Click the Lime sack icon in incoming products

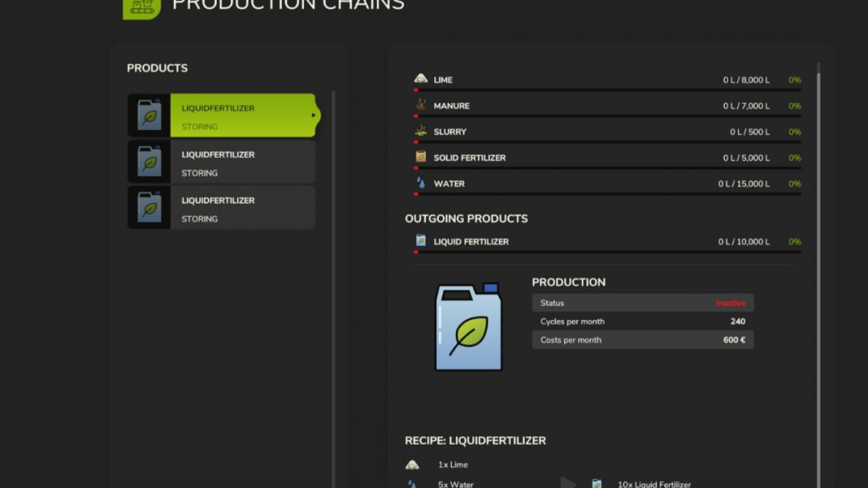click(420, 80)
